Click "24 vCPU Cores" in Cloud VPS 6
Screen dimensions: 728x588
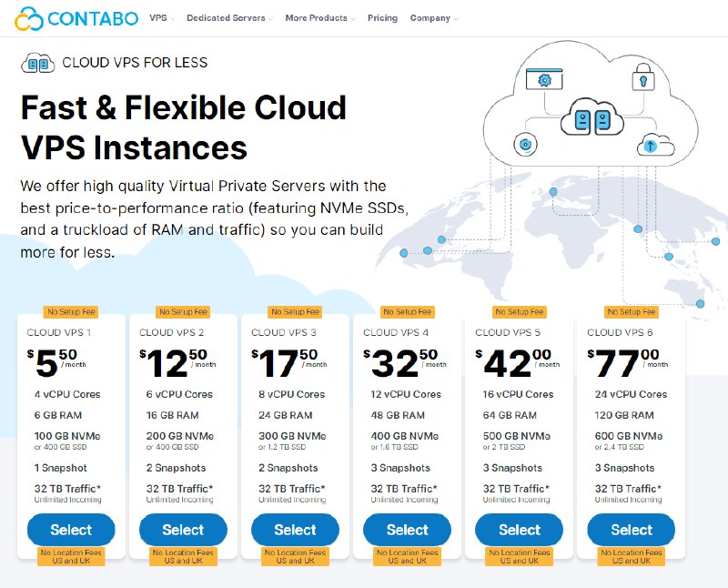pos(631,394)
